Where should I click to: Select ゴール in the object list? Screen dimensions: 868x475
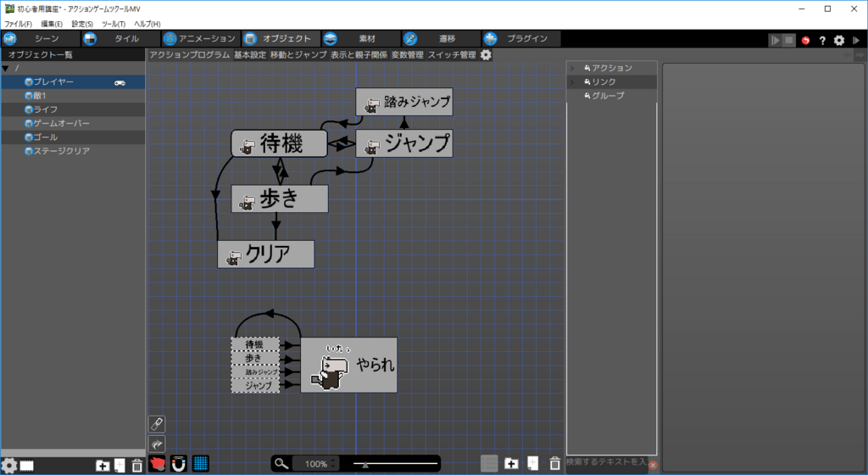pos(73,137)
